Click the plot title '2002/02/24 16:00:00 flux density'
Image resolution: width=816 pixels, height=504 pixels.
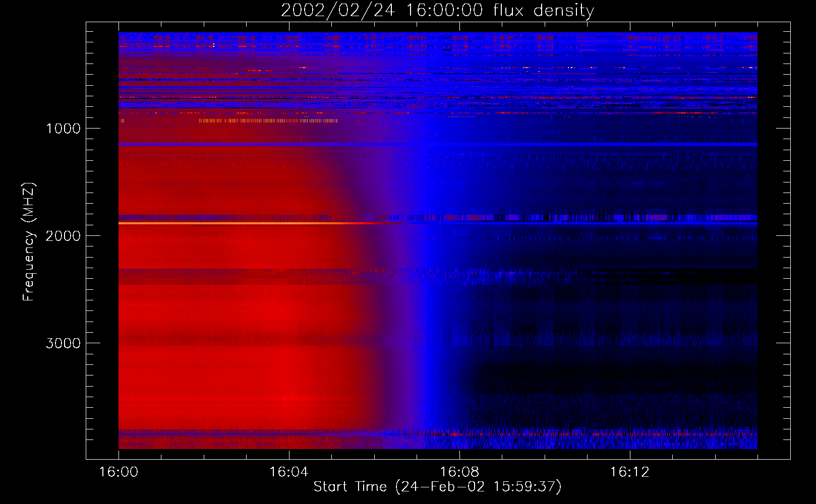[x=437, y=11]
